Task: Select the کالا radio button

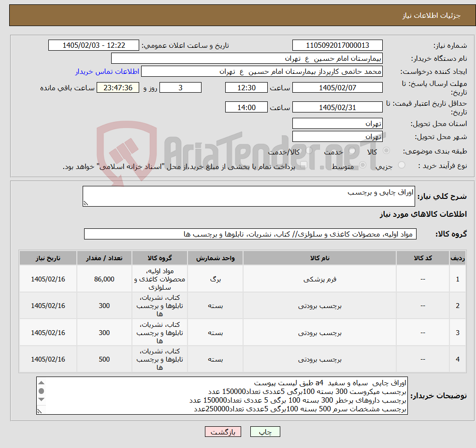Action: pos(387,151)
